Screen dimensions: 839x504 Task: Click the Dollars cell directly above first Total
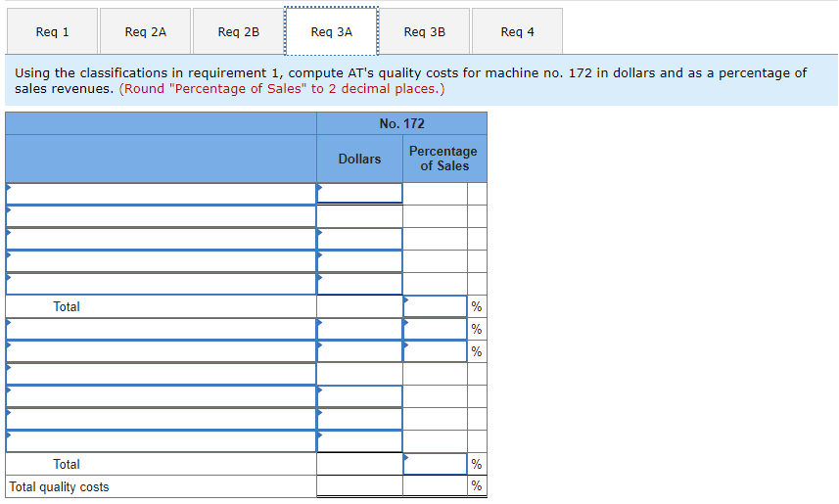(x=359, y=284)
